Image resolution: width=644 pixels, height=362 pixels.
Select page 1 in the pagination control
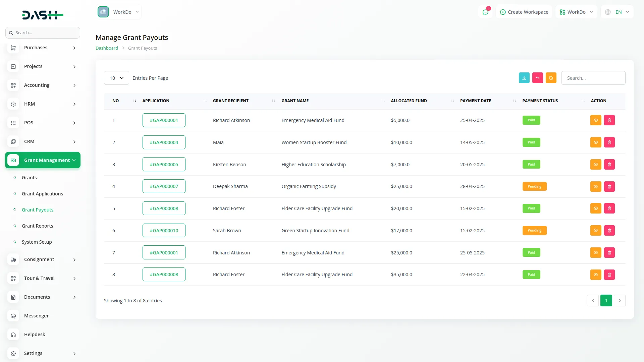pyautogui.click(x=606, y=300)
